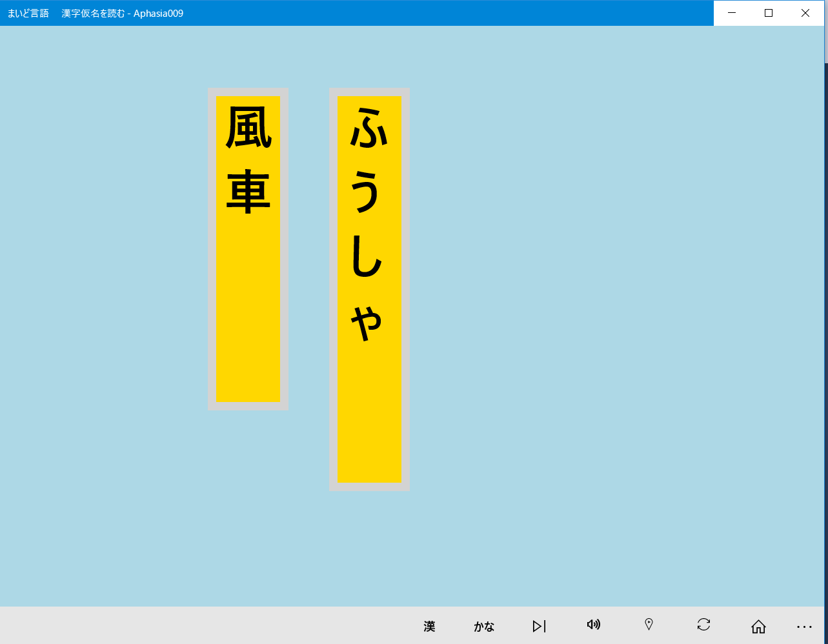Click the refresh sync icon

tap(703, 624)
